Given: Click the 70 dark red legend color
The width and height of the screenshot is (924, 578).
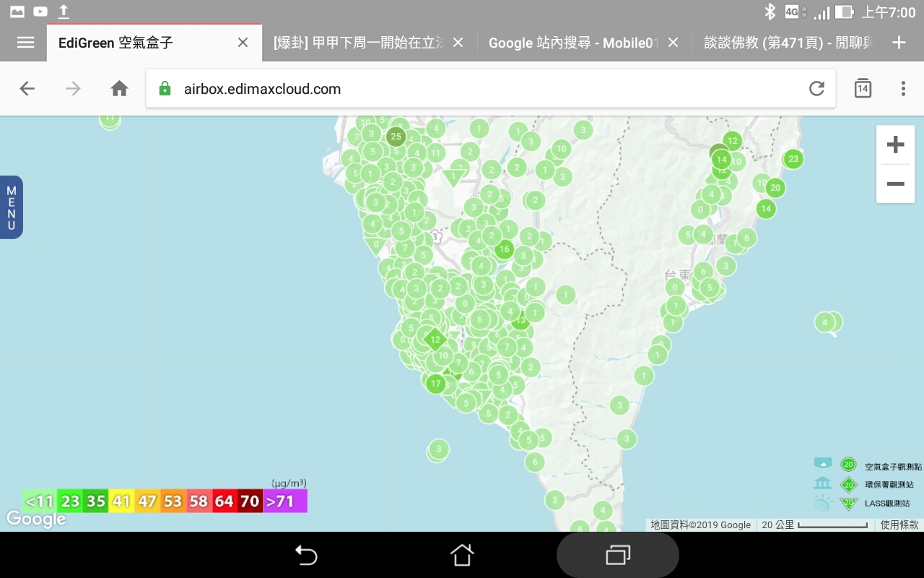Looking at the screenshot, I should pos(250,501).
